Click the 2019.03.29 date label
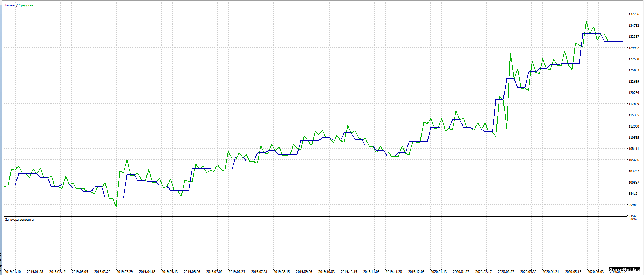644x275 pixels. [x=125, y=272]
